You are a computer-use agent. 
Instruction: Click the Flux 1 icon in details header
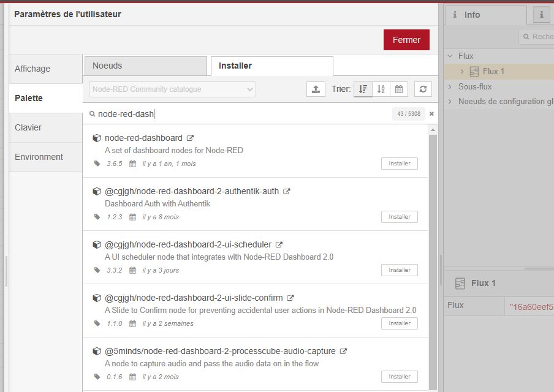460,283
